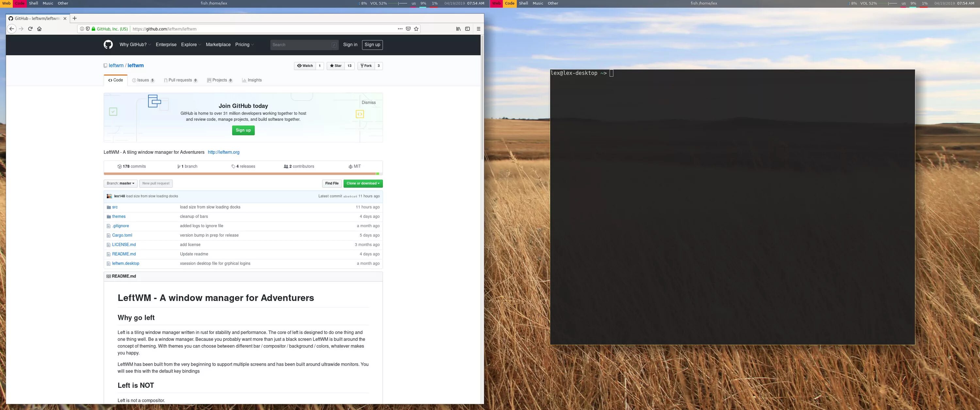Go to the browser home page
The width and height of the screenshot is (980, 410).
[39, 29]
